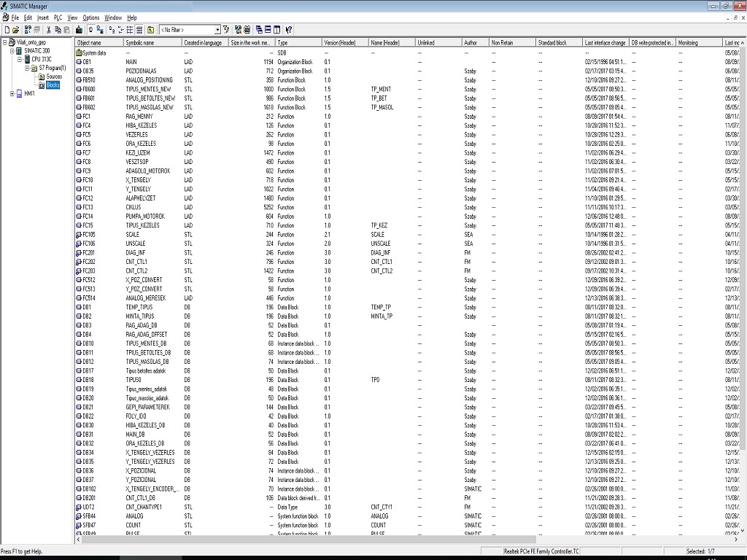Open Configure Network from the toolbar

coord(238,29)
